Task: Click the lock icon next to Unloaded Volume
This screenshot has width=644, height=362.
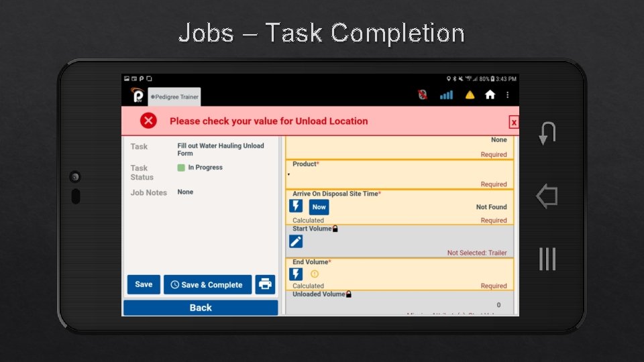Action: [x=349, y=294]
